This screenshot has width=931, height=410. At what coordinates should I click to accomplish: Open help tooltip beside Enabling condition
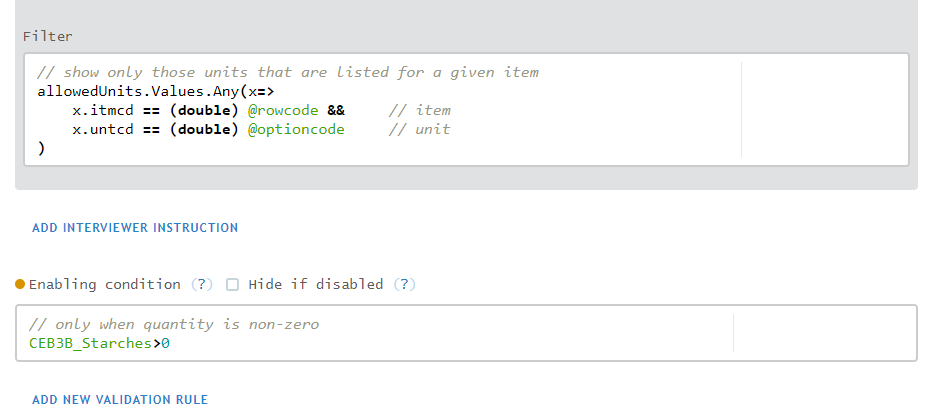(202, 284)
